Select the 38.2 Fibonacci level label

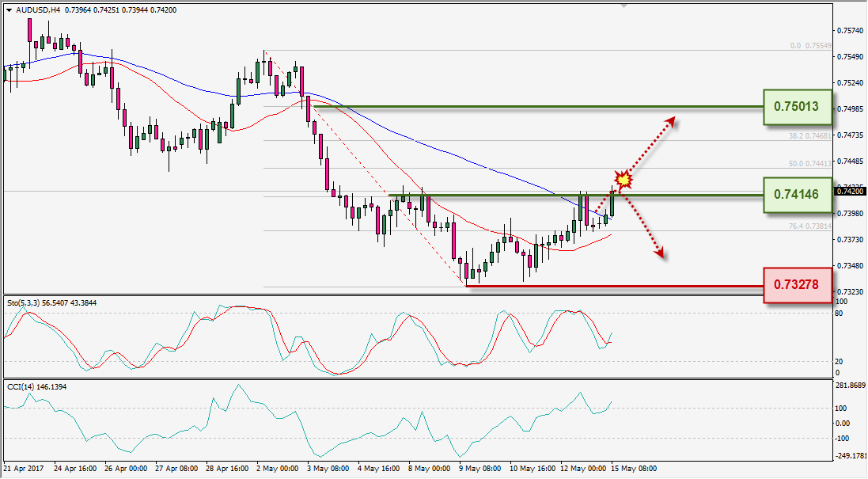pyautogui.click(x=810, y=135)
